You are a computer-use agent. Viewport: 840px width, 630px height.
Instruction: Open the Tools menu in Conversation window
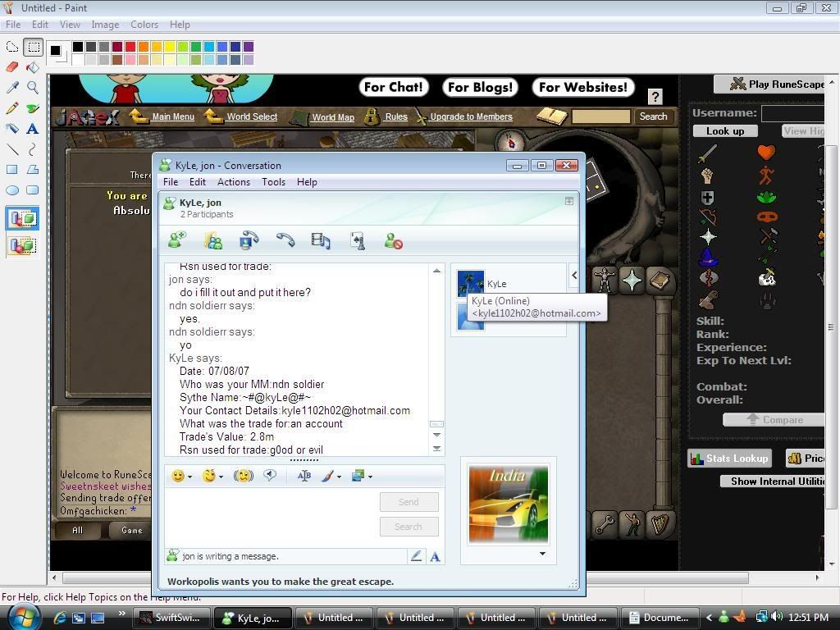pyautogui.click(x=273, y=182)
